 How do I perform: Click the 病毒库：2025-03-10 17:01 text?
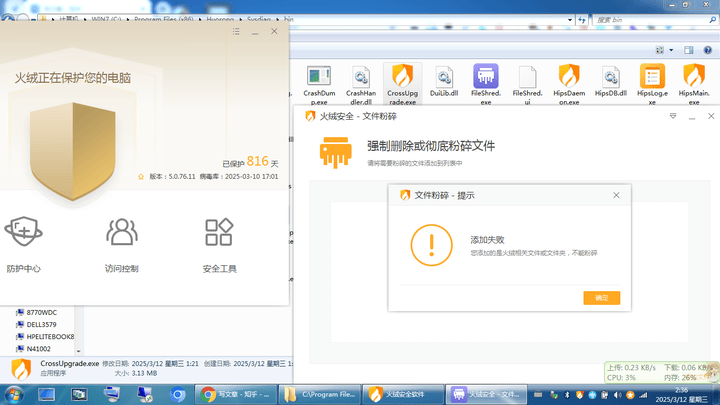pos(239,176)
